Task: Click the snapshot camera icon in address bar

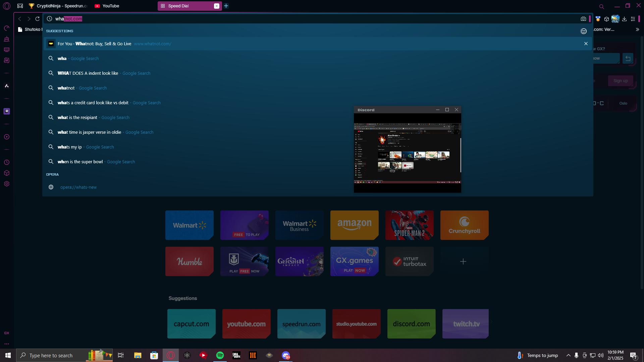Action: (x=583, y=19)
